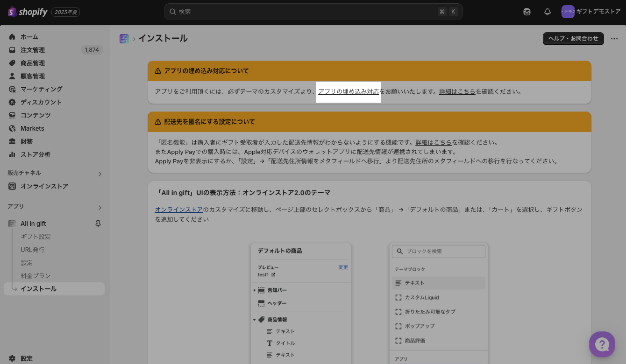
Task: Click the target icon beside マーケティング
Action: click(x=12, y=89)
